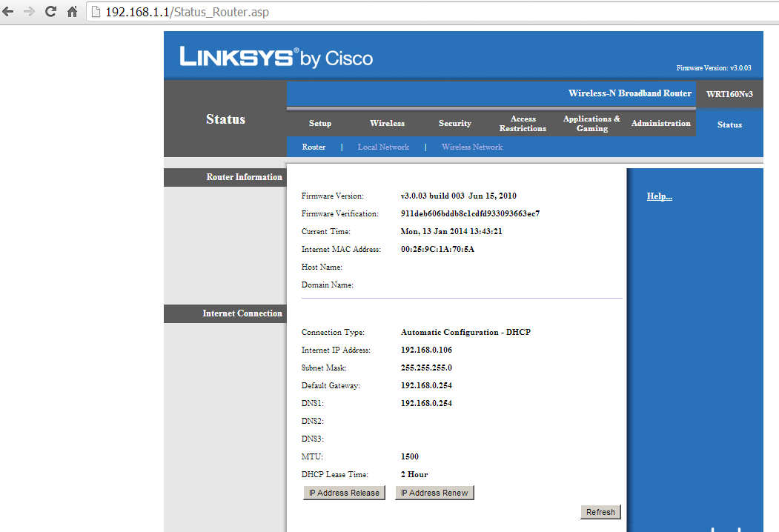The height and width of the screenshot is (532, 779).
Task: Click the browser back arrow
Action: click(9, 12)
